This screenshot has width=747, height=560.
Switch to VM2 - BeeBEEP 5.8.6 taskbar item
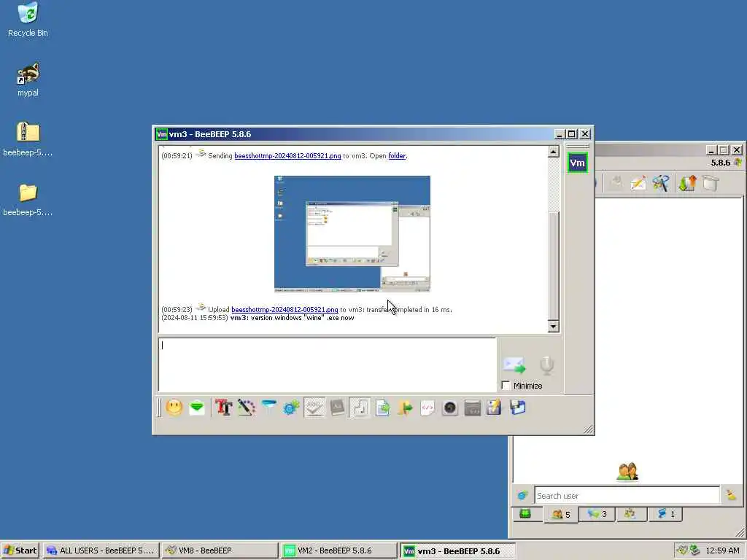point(338,551)
